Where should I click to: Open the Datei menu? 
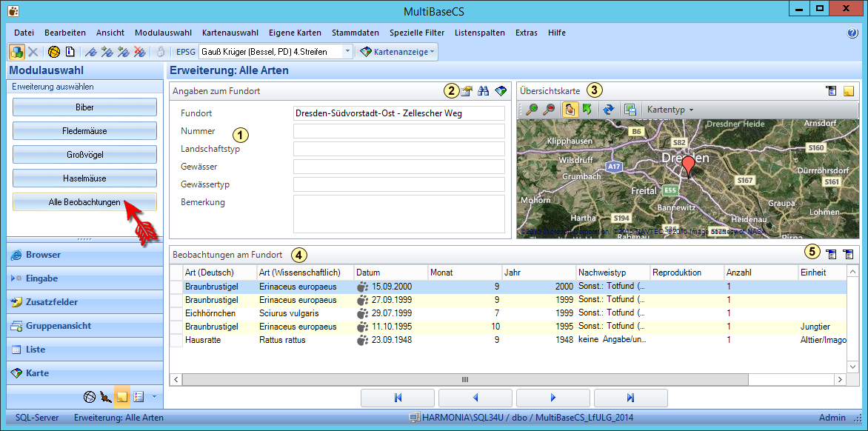24,33
